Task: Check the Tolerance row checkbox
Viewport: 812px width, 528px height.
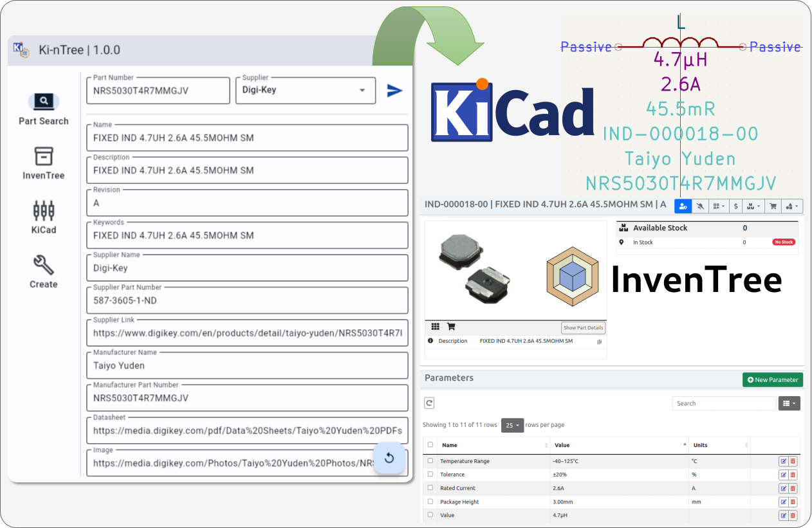Action: point(430,474)
